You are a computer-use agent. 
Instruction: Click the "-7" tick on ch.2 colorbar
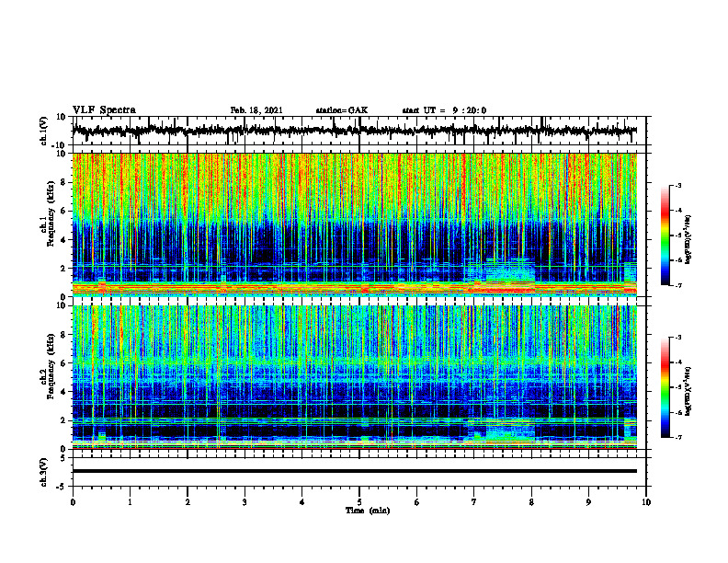[677, 437]
